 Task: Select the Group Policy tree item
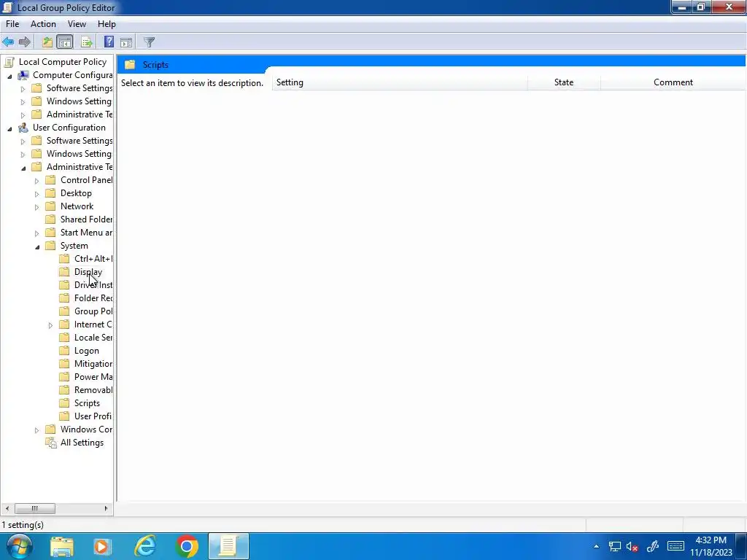pos(93,311)
